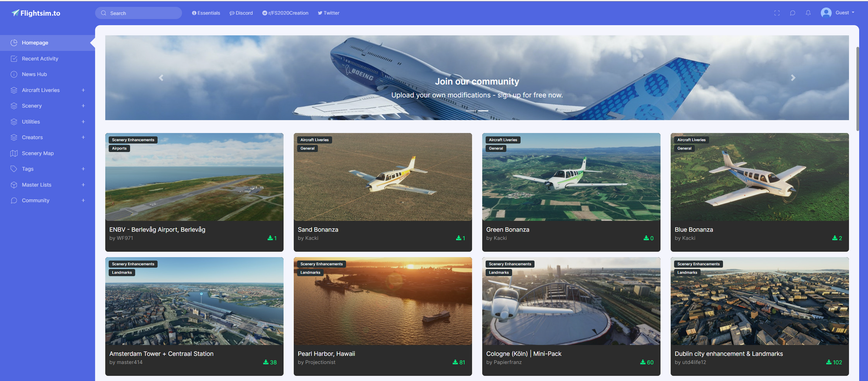This screenshot has height=381, width=868.
Task: Click the search magnifier icon
Action: click(104, 13)
